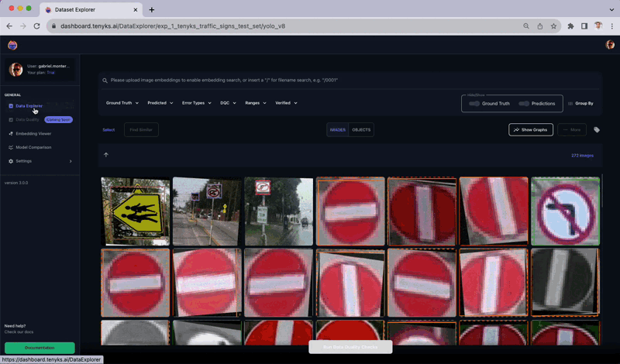Open Data Explorer in the sidebar
Viewport: 620px width, 364px height.
[29, 106]
